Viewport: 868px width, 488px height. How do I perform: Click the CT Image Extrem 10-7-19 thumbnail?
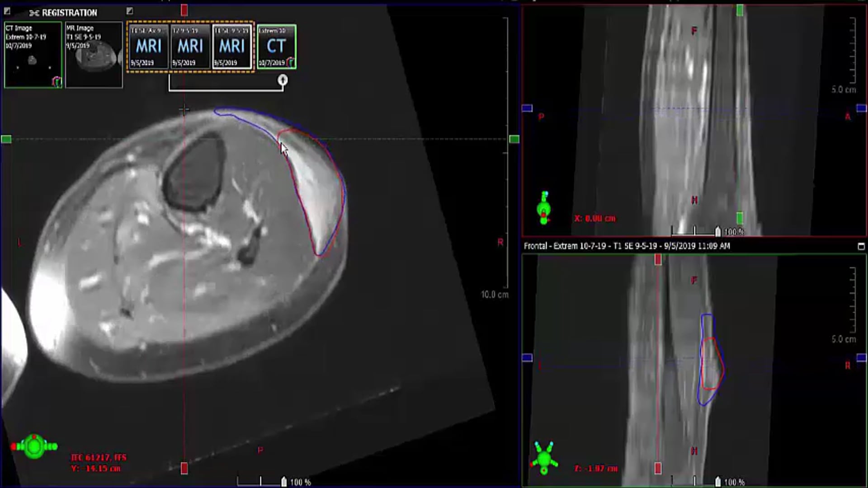coord(33,54)
